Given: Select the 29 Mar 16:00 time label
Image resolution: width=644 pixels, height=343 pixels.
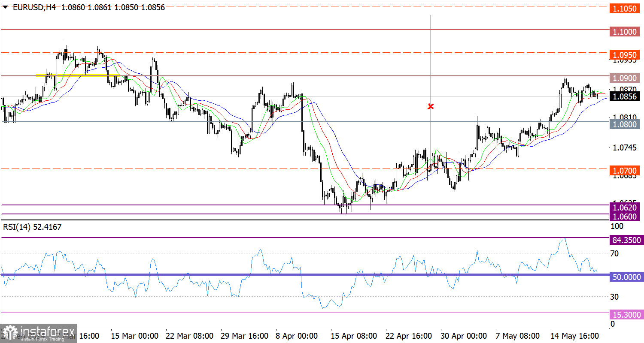Looking at the screenshot, I should [245, 335].
